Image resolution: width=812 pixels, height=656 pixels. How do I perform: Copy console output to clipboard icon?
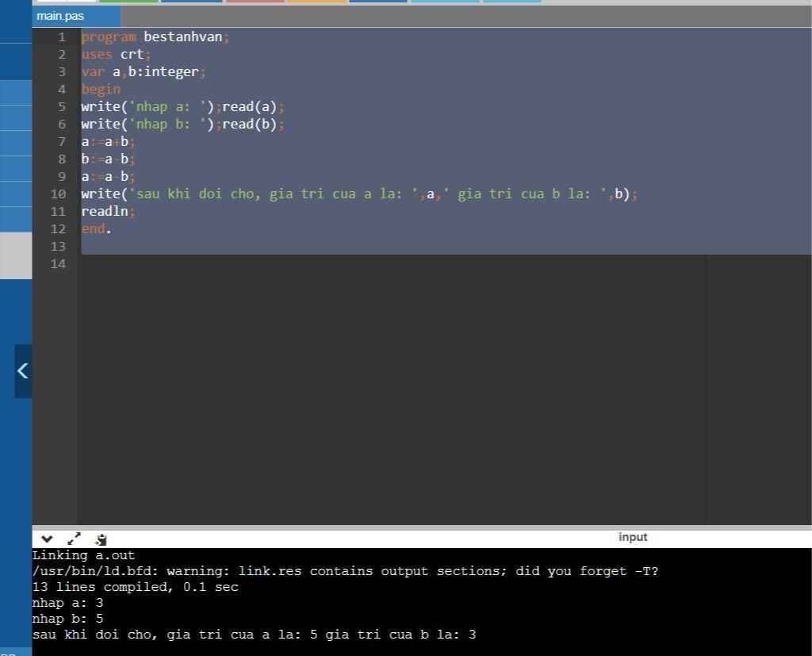pyautogui.click(x=101, y=539)
